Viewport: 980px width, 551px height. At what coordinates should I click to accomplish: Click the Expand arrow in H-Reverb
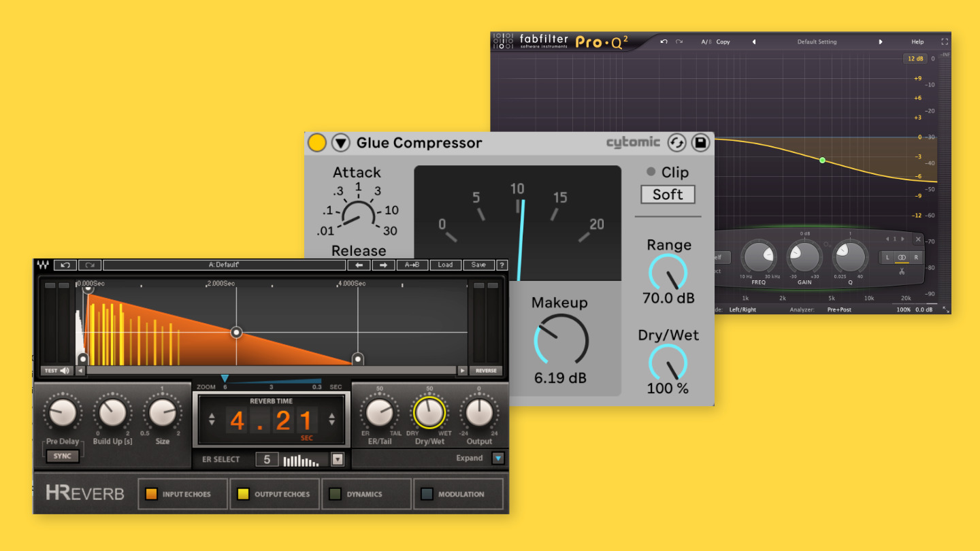tap(498, 458)
